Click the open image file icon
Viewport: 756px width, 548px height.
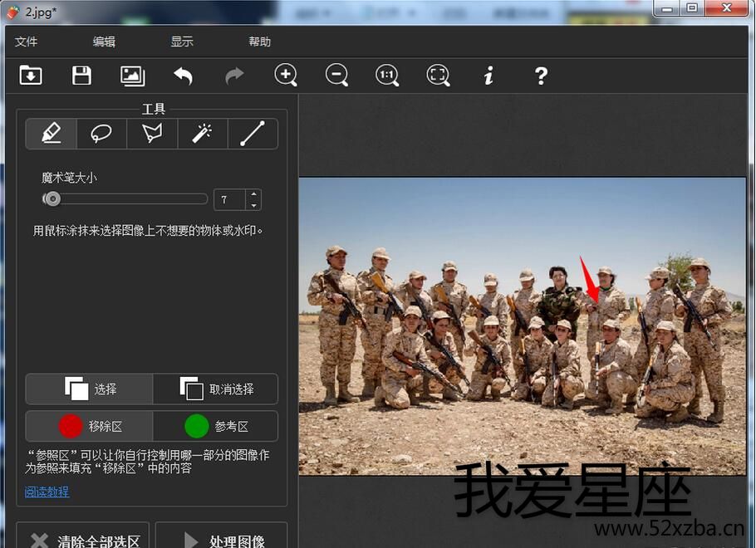(31, 76)
